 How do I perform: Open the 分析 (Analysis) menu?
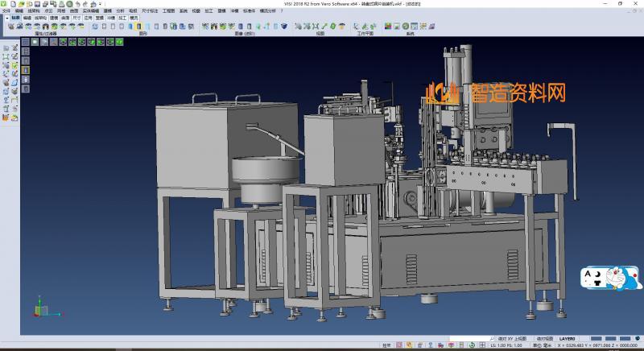tap(120, 10)
